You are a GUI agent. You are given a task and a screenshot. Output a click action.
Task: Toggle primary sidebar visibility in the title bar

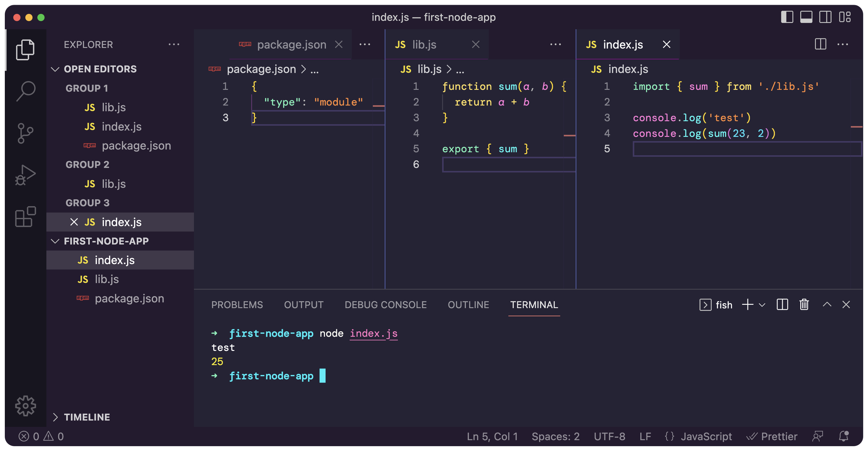(787, 17)
